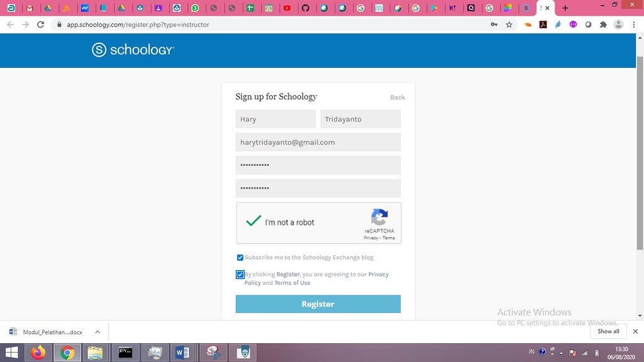
Task: Click the first password field
Action: click(318, 165)
